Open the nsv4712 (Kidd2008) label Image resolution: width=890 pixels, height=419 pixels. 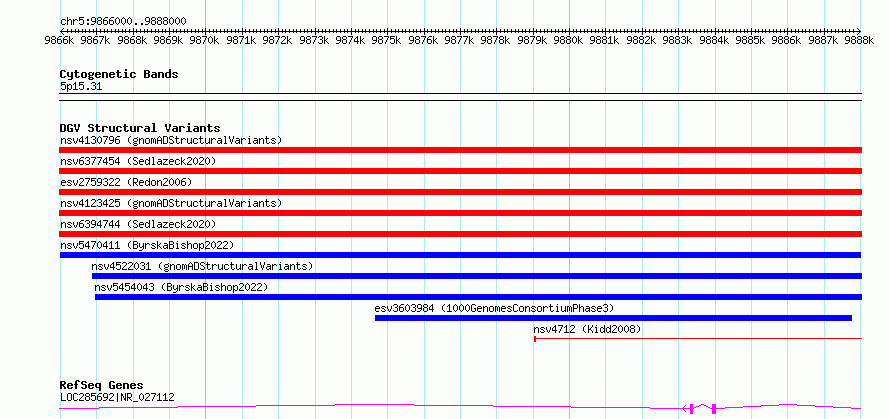click(x=587, y=329)
